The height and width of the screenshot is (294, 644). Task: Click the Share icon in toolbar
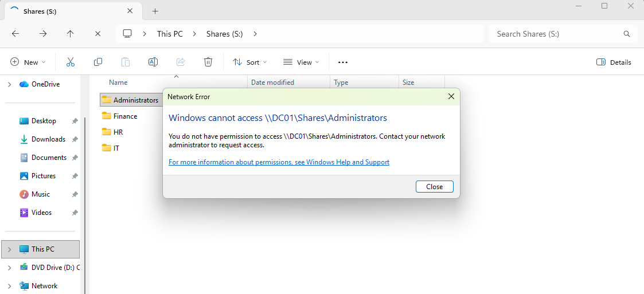[x=181, y=62]
